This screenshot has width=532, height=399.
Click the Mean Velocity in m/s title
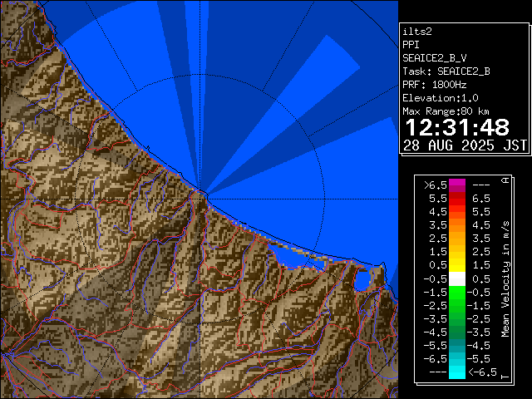505,278
